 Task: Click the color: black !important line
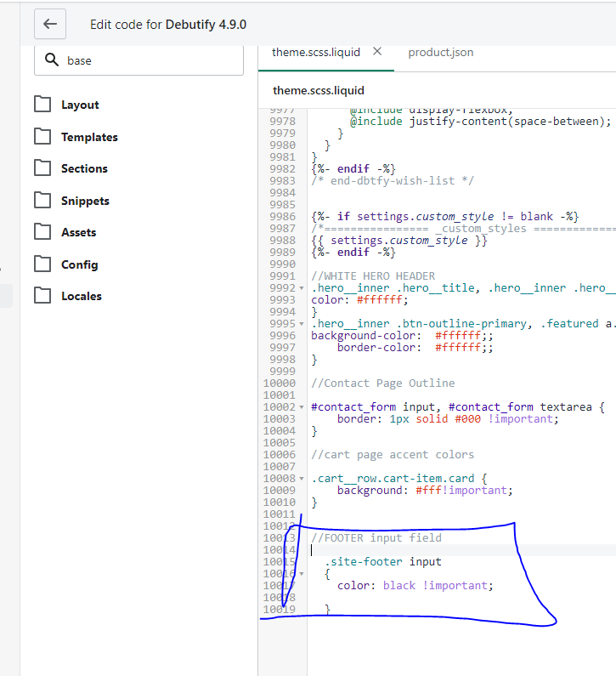click(415, 586)
